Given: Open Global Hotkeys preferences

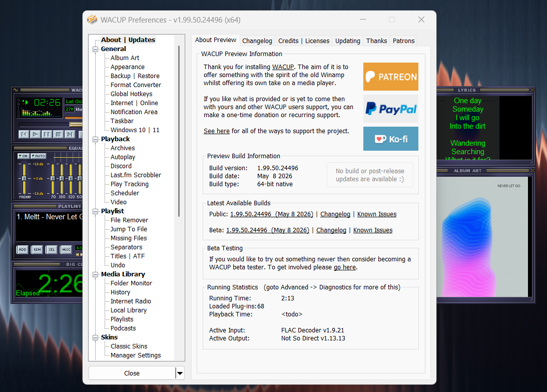Looking at the screenshot, I should [132, 94].
